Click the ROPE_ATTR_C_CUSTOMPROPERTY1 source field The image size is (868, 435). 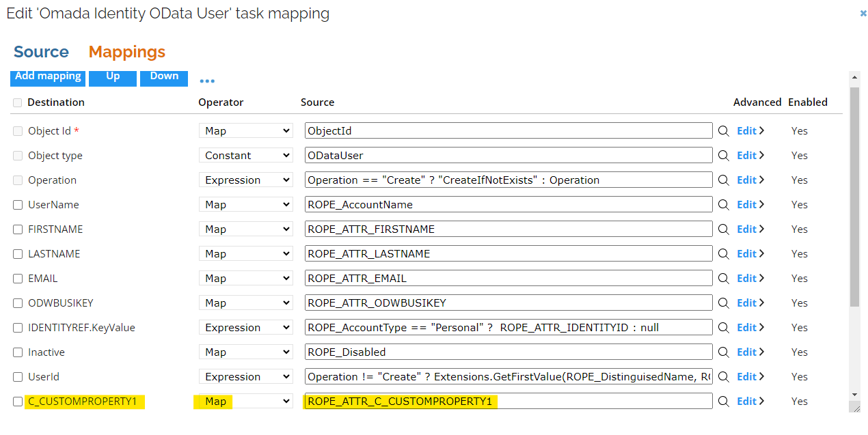click(508, 402)
